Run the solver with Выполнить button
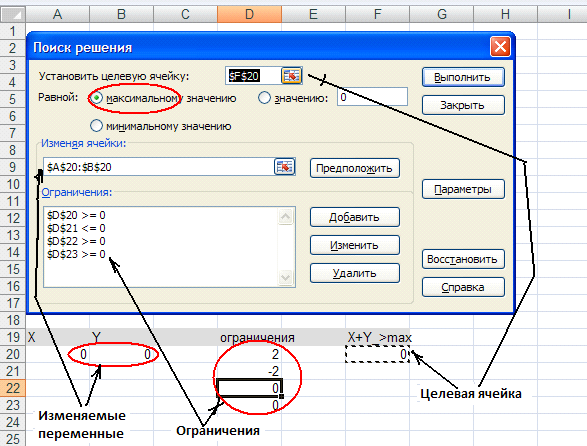Image resolution: width=587 pixels, height=446 pixels. (x=463, y=77)
